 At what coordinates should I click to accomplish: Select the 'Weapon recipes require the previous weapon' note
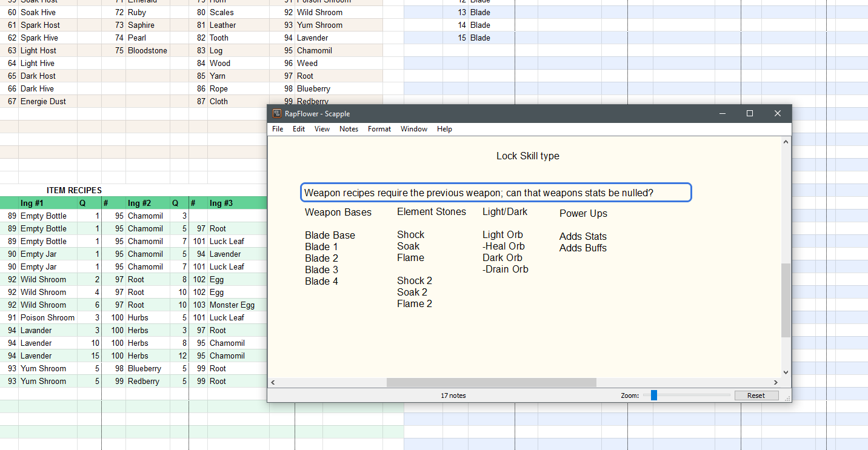pos(496,193)
